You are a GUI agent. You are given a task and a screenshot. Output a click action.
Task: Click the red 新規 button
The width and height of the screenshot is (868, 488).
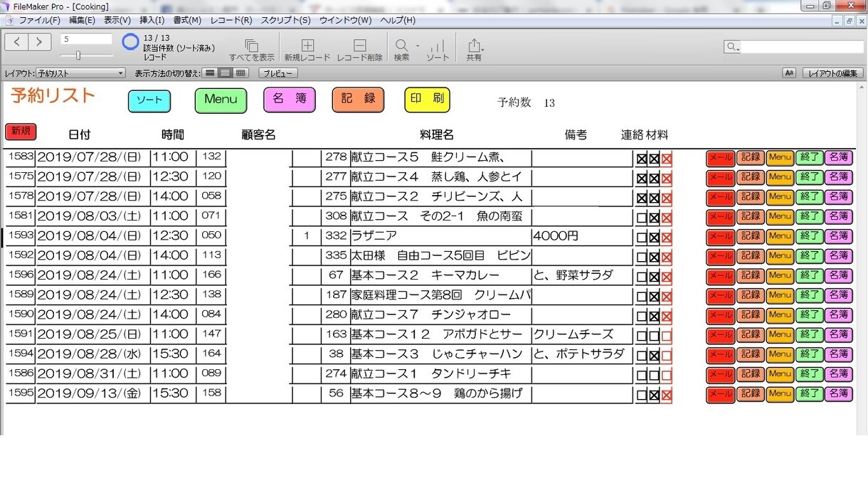tap(21, 132)
